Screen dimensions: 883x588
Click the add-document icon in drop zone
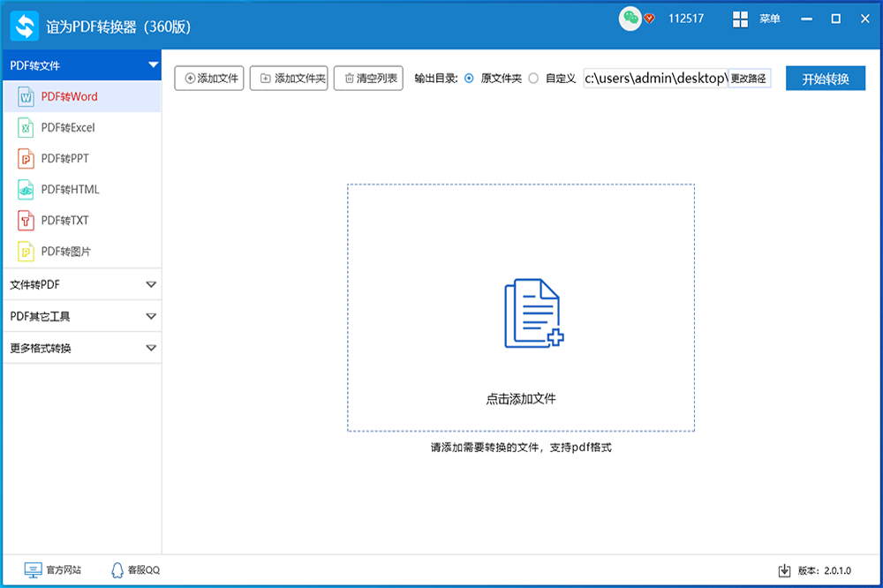[533, 313]
